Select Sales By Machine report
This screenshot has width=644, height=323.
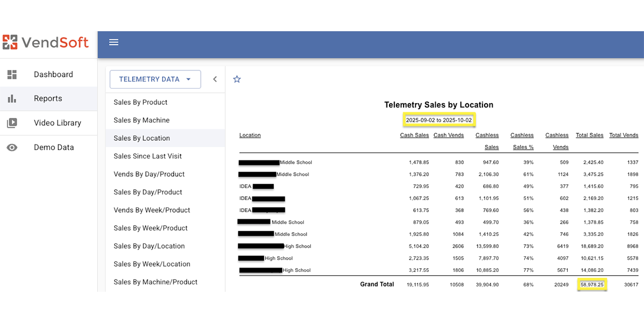(142, 120)
